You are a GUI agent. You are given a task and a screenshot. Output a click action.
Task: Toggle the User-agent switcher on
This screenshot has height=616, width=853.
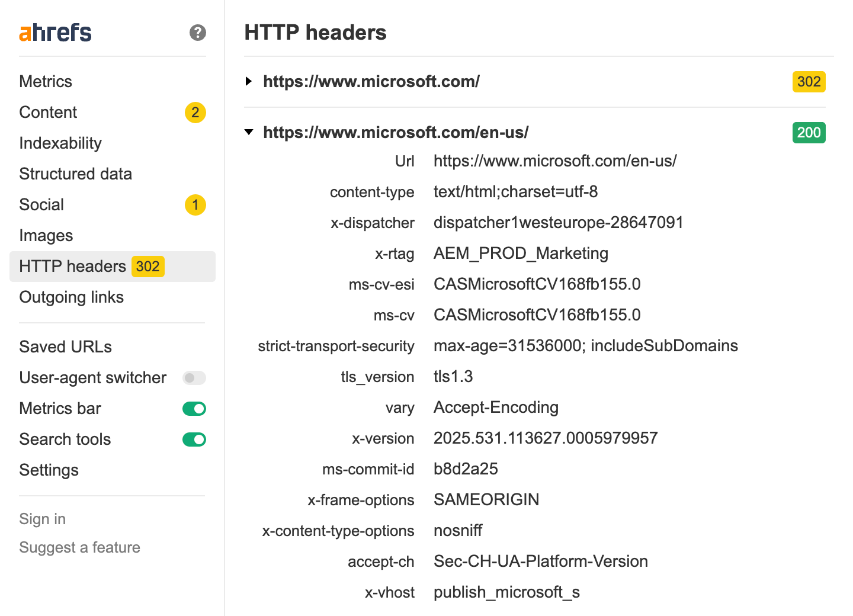coord(194,378)
